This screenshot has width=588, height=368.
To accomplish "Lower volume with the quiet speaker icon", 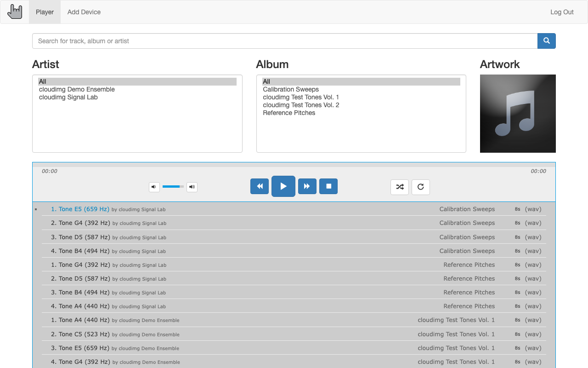I will 154,187.
